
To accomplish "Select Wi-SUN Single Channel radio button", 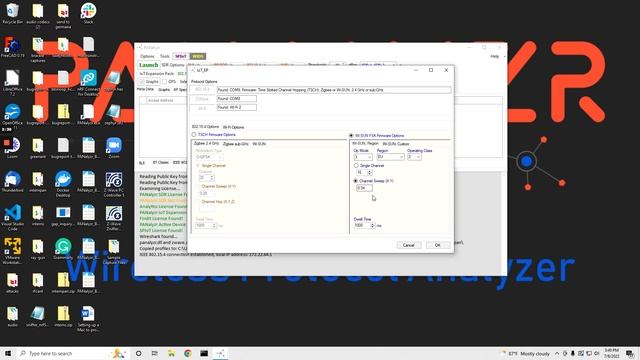I will [356, 166].
